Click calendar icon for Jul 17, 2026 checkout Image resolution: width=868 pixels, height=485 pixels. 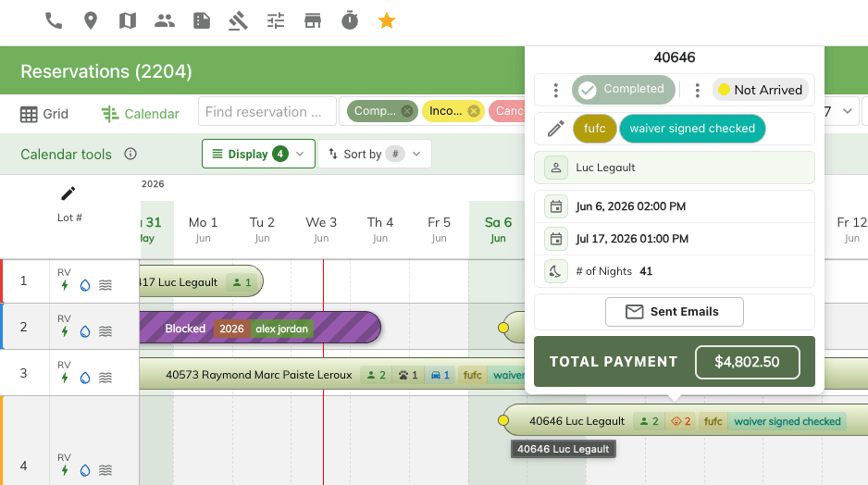click(x=556, y=239)
